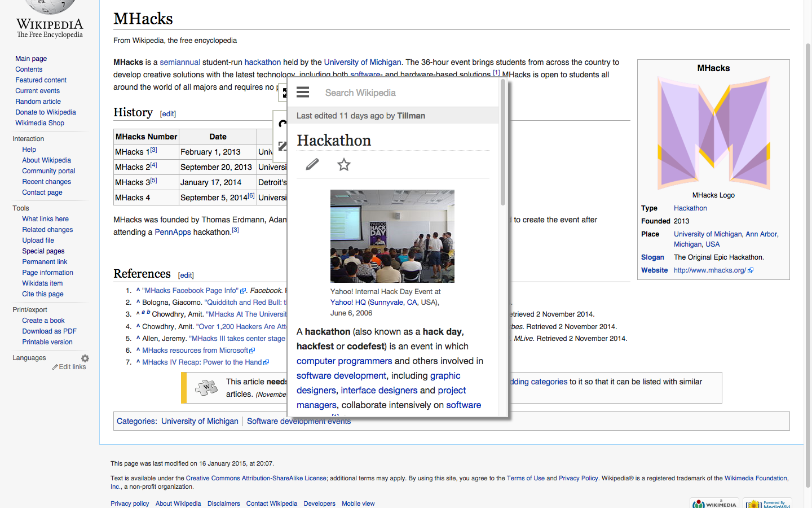Open About Wikipedia in the sidebar
Viewport: 812px width, 508px height.
click(46, 160)
